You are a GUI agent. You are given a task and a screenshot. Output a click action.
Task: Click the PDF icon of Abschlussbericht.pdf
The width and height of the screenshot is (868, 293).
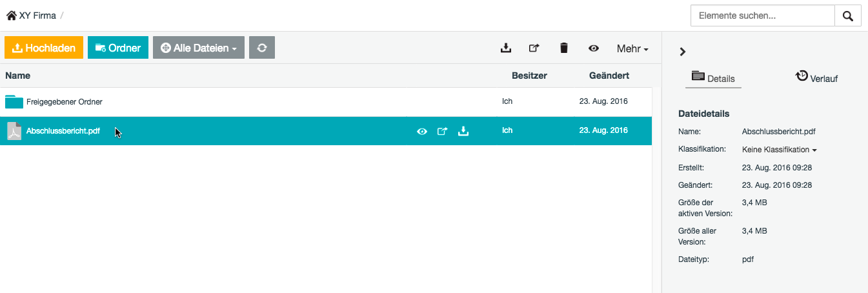14,131
